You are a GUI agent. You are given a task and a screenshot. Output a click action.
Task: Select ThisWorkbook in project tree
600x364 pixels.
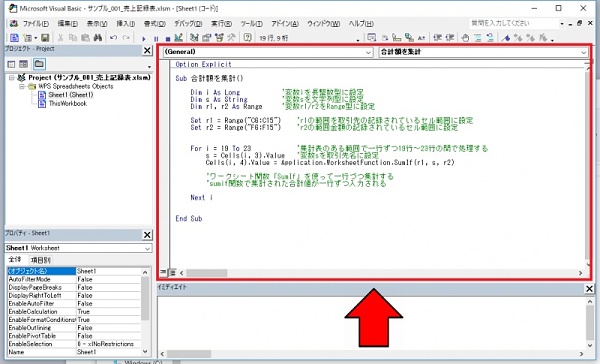(67, 104)
